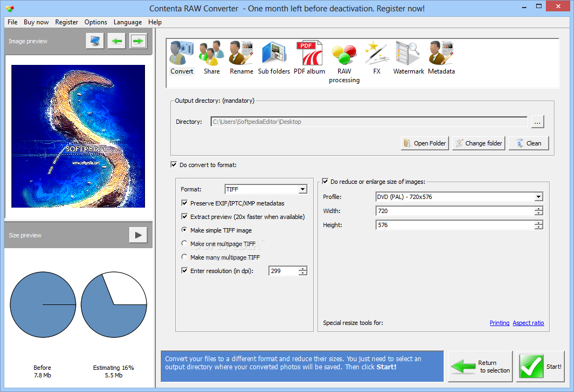574x392 pixels.
Task: Click the resolution dpi spinner arrows
Action: click(x=303, y=271)
